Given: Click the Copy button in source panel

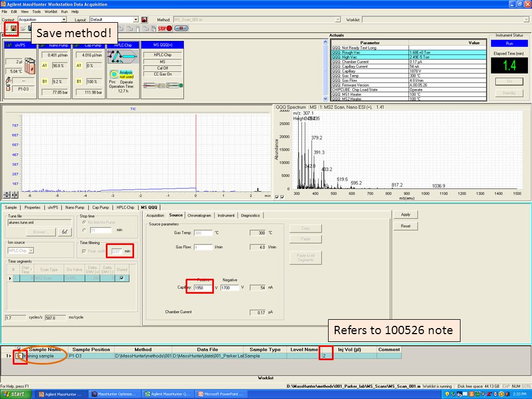Looking at the screenshot, I should pos(305,228).
